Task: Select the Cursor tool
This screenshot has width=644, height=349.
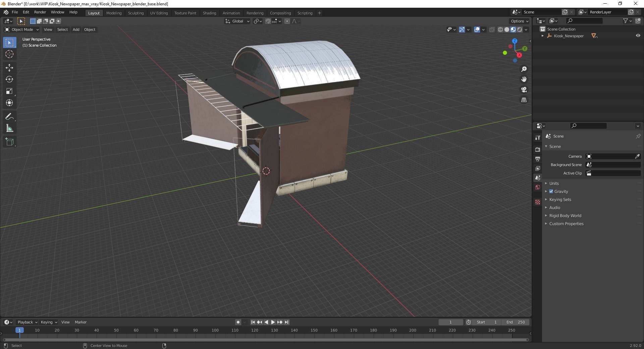Action: 9,54
